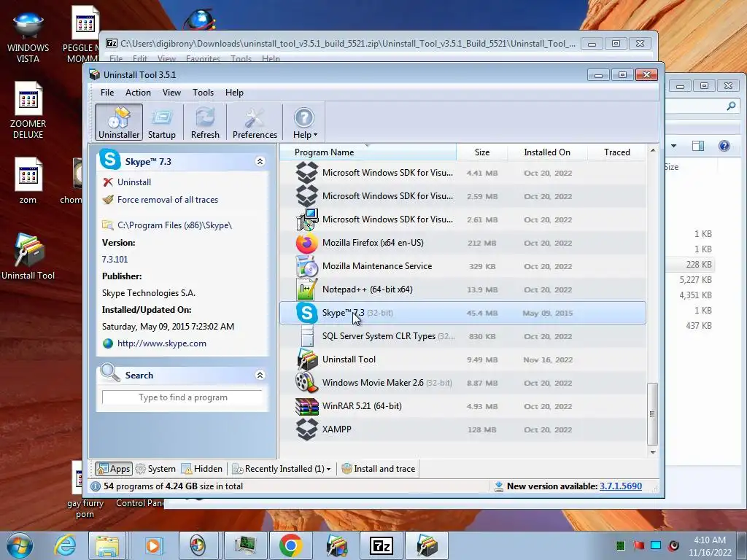Select the Mozilla Firefox icon row

tap(307, 243)
